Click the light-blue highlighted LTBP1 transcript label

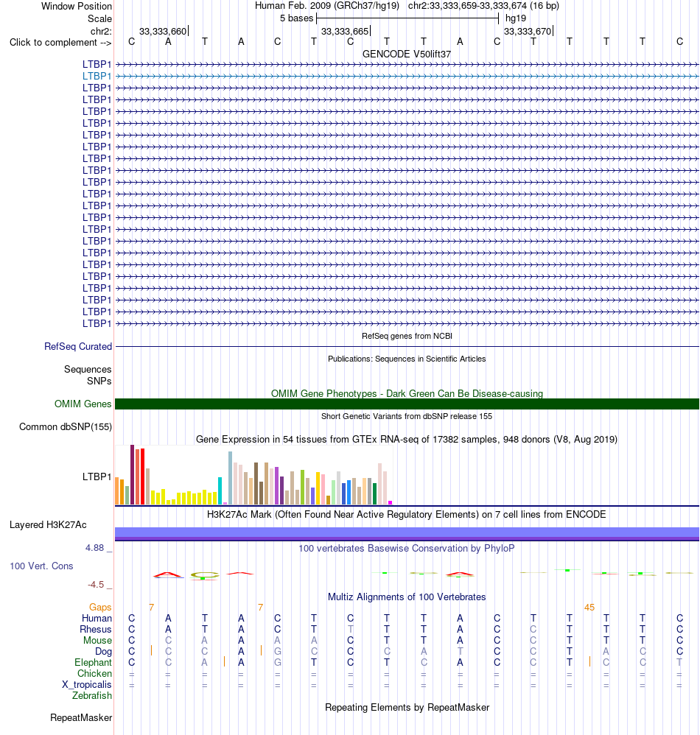(97, 76)
